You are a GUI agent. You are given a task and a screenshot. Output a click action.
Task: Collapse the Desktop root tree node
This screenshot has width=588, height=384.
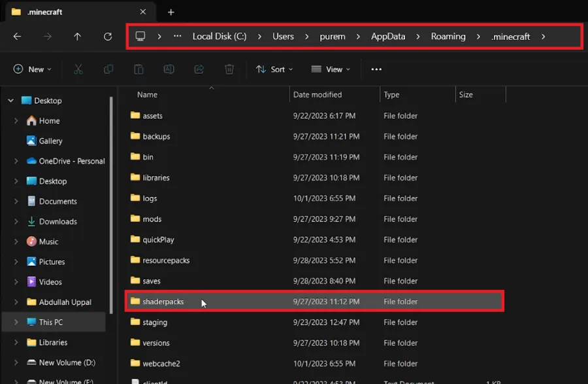coord(11,101)
